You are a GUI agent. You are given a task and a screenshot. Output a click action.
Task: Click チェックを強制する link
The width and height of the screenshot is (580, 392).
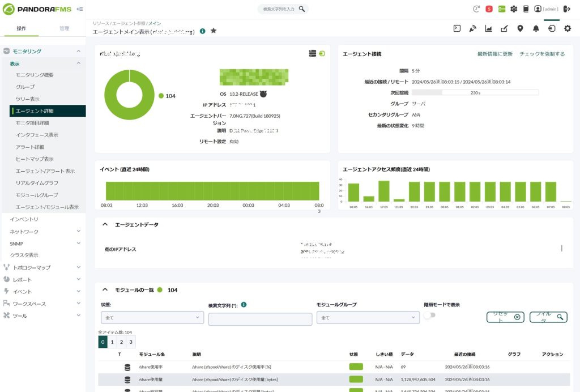tap(542, 54)
